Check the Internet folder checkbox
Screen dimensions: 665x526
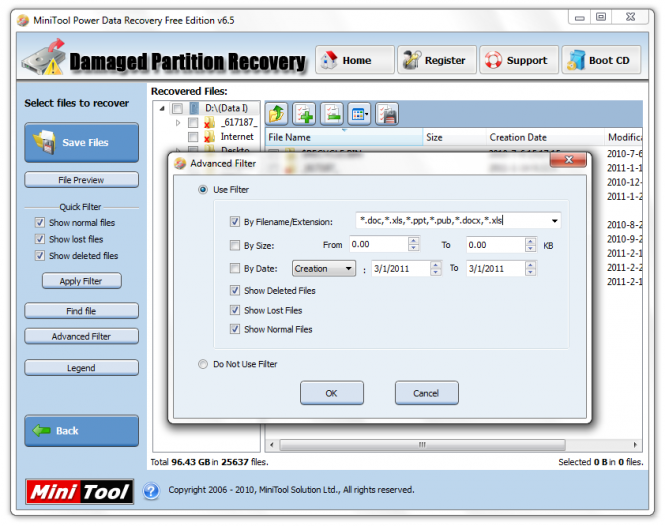[x=193, y=137]
